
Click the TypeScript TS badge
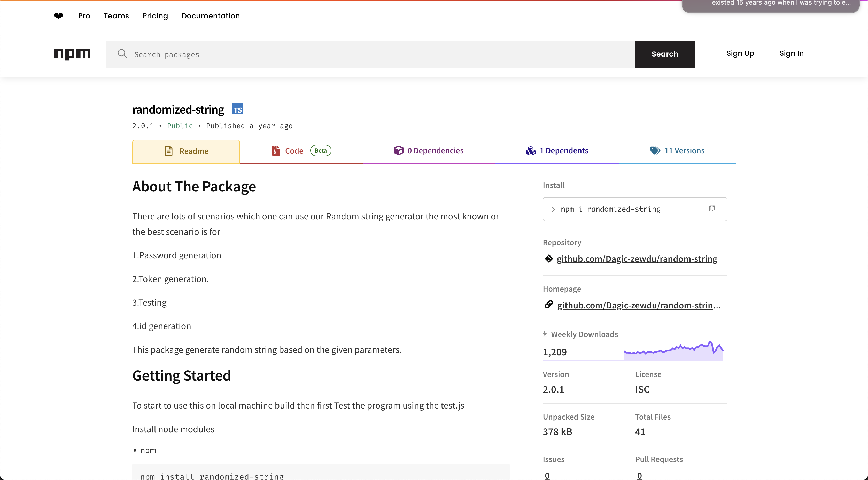point(237,109)
